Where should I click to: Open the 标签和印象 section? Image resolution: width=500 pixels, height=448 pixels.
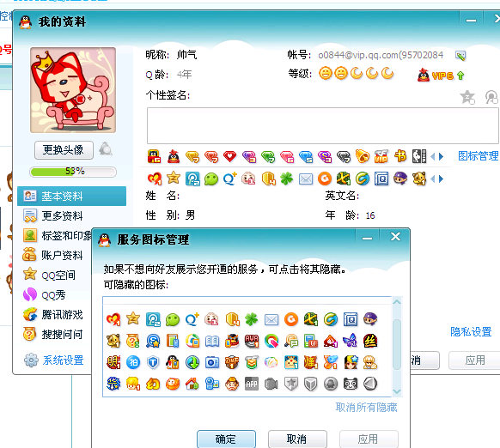click(58, 235)
